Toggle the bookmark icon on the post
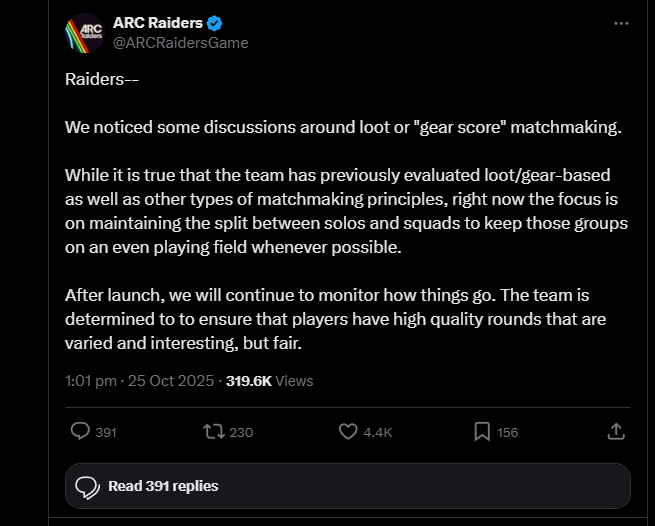 tap(481, 432)
